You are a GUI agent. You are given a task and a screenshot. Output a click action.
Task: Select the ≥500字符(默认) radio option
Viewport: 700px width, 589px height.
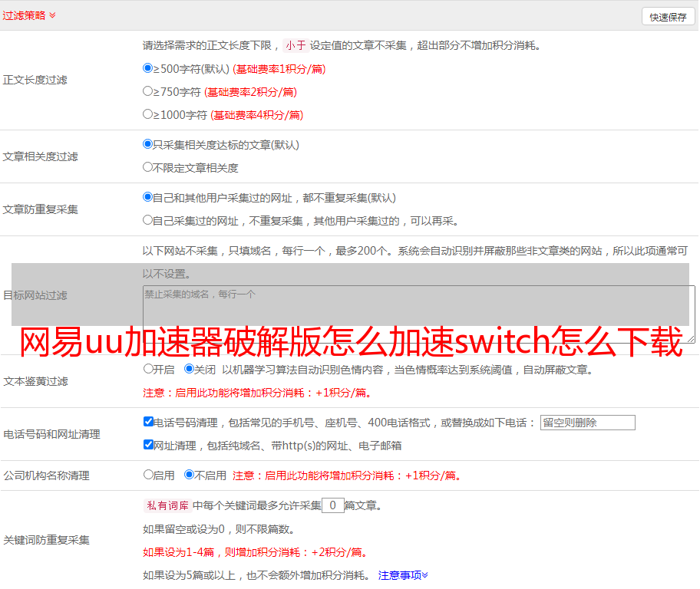(147, 68)
